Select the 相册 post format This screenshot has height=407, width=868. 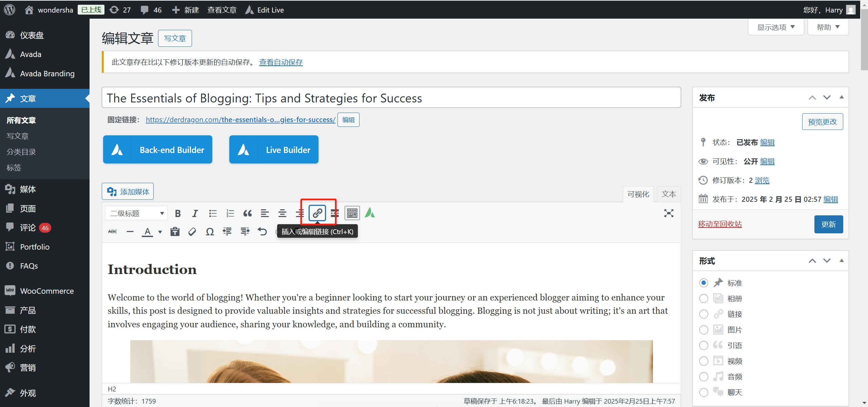tap(703, 298)
